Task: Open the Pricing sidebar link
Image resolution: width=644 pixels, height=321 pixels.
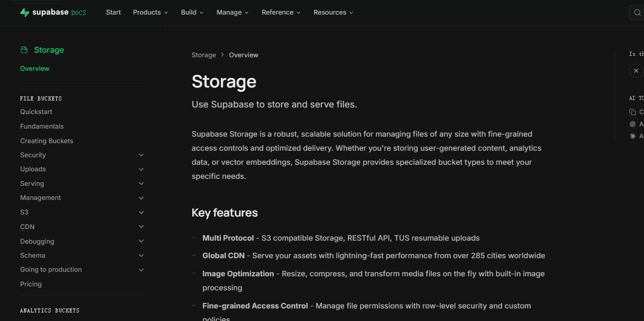Action: point(31,284)
